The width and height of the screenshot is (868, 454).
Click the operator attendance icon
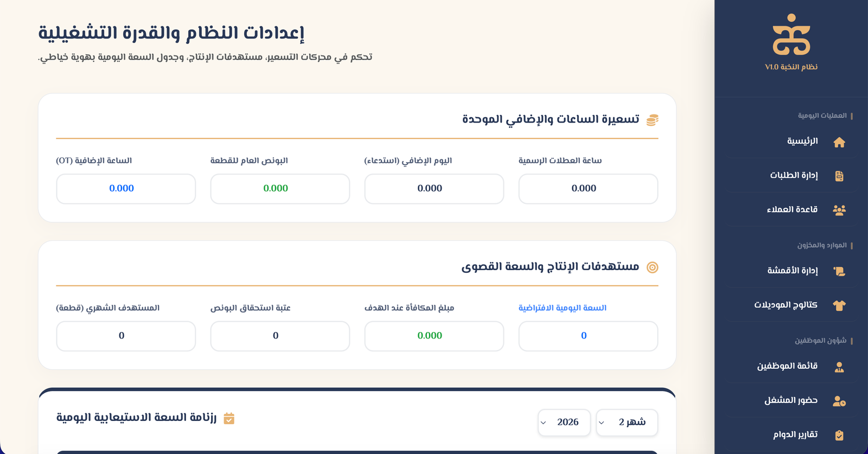point(839,401)
